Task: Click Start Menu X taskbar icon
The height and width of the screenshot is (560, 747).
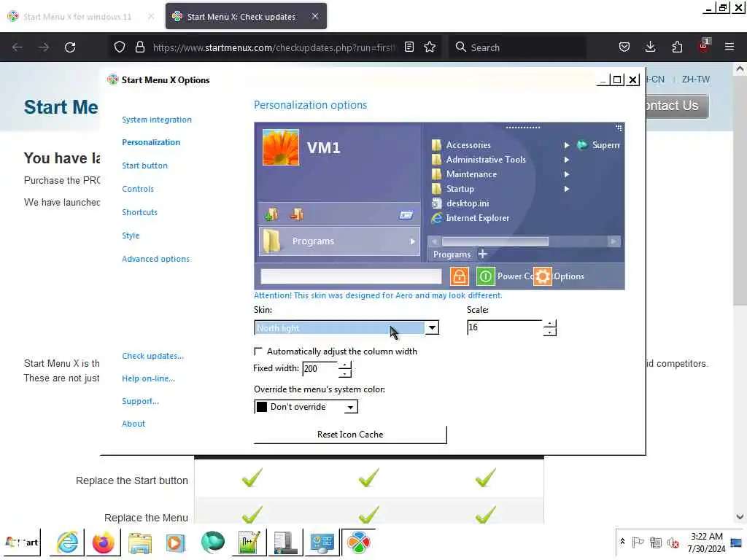Action: point(358,542)
